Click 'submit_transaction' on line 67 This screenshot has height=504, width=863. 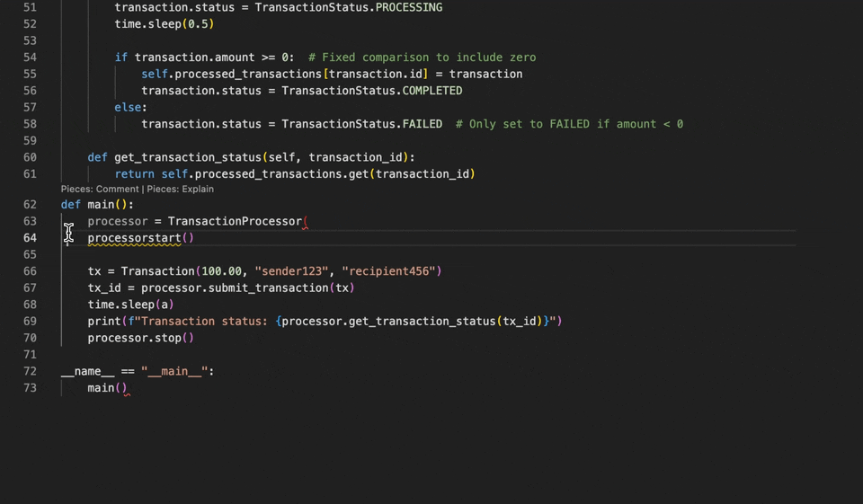point(268,287)
